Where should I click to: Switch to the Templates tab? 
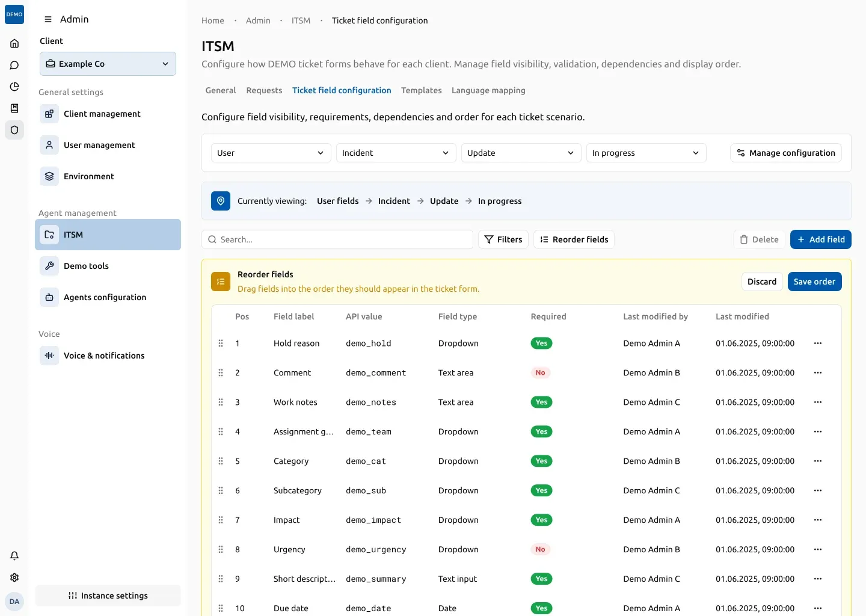pyautogui.click(x=422, y=90)
